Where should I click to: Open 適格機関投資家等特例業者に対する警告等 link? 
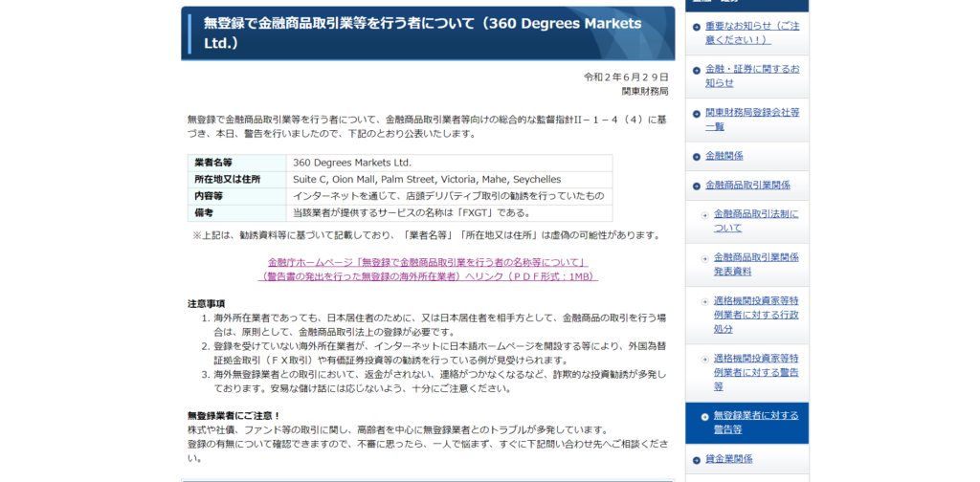tap(756, 373)
